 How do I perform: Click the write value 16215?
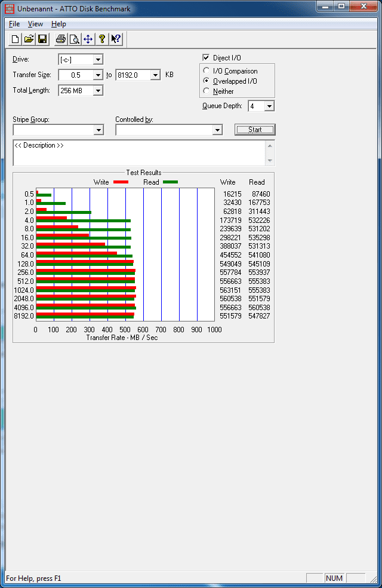point(232,194)
